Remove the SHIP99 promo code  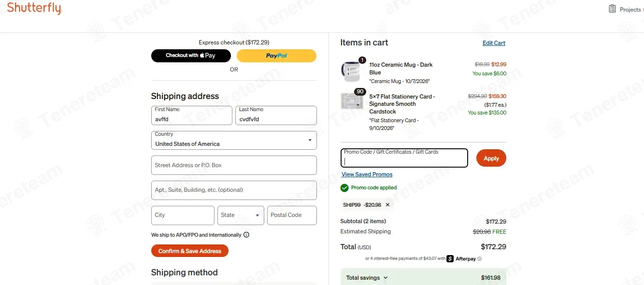click(387, 205)
